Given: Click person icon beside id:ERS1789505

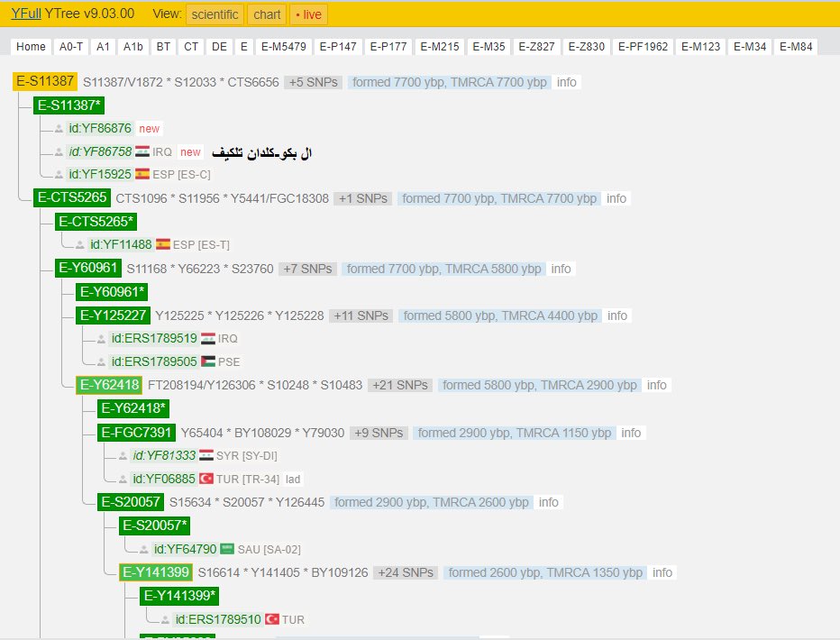Looking at the screenshot, I should click(101, 362).
